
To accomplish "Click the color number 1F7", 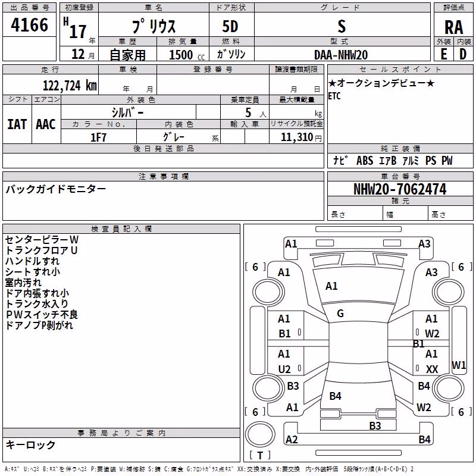I will (98, 137).
